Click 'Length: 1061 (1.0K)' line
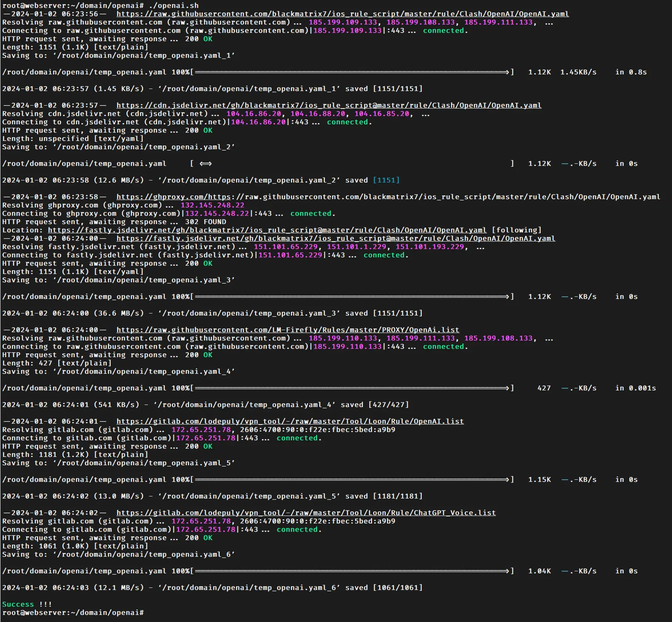Screen dimensions: 672x622 pyautogui.click(x=75, y=546)
